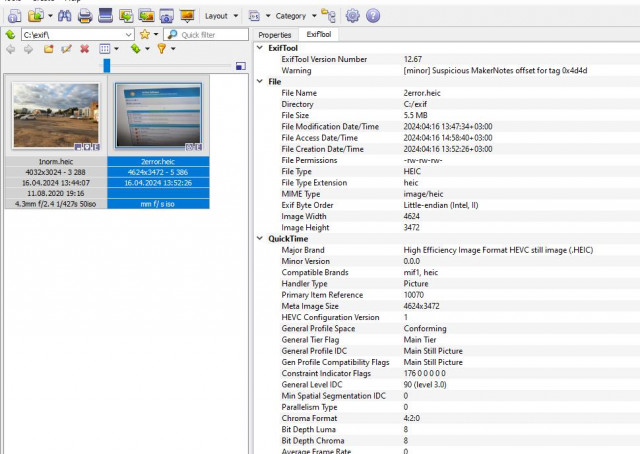Select the 2error.heic thumbnail
This screenshot has width=640, height=454.
point(158,116)
